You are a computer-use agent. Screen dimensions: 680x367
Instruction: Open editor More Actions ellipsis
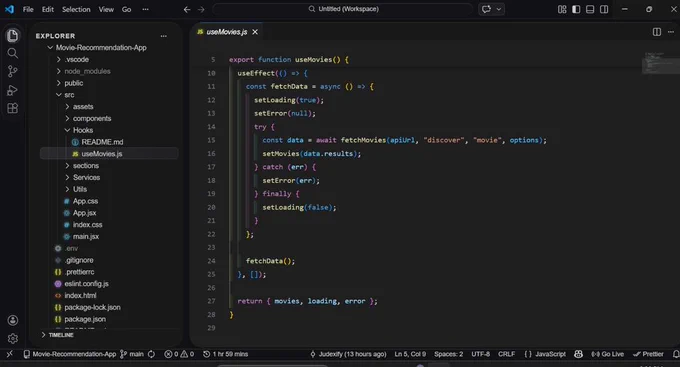tap(671, 32)
